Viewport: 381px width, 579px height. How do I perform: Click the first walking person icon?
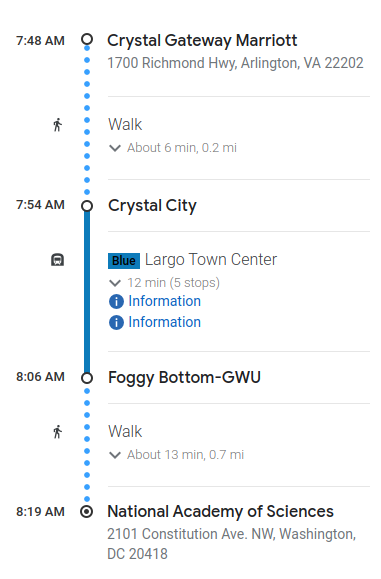(x=58, y=125)
